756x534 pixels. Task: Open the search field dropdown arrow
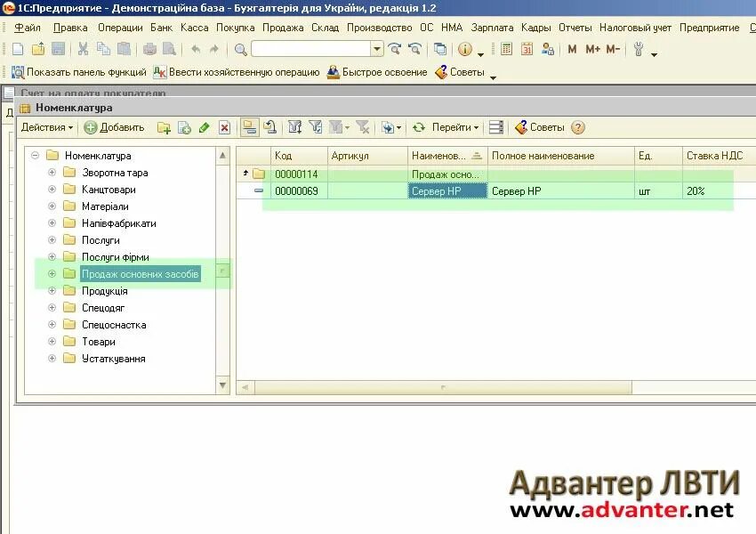click(x=377, y=49)
